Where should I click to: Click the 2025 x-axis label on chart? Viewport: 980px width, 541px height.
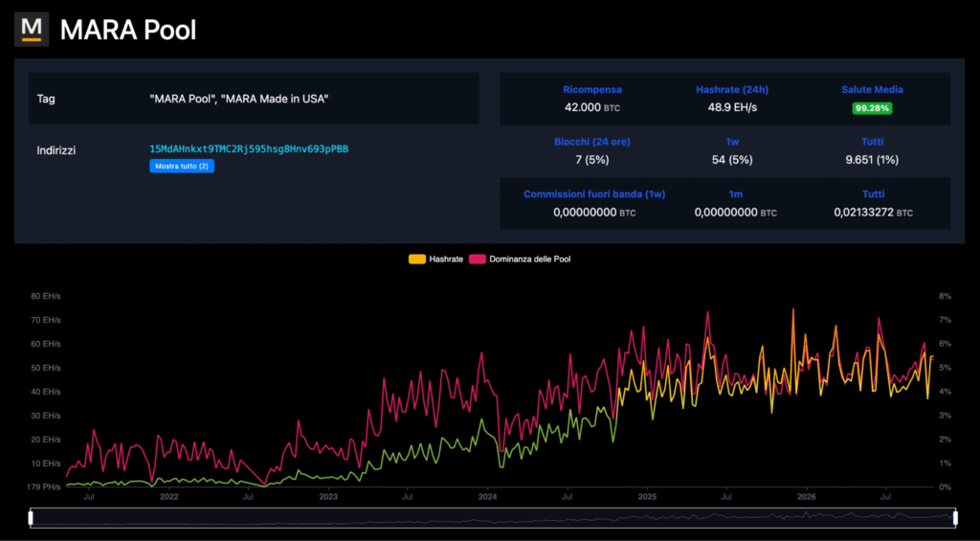[647, 498]
